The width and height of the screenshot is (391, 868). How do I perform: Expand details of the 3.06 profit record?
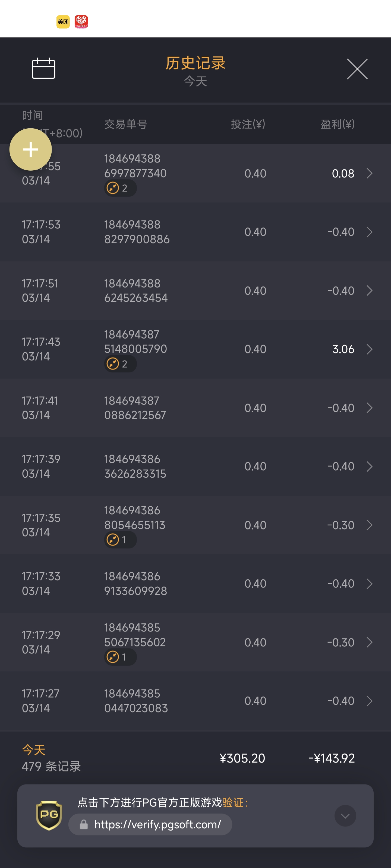click(369, 349)
